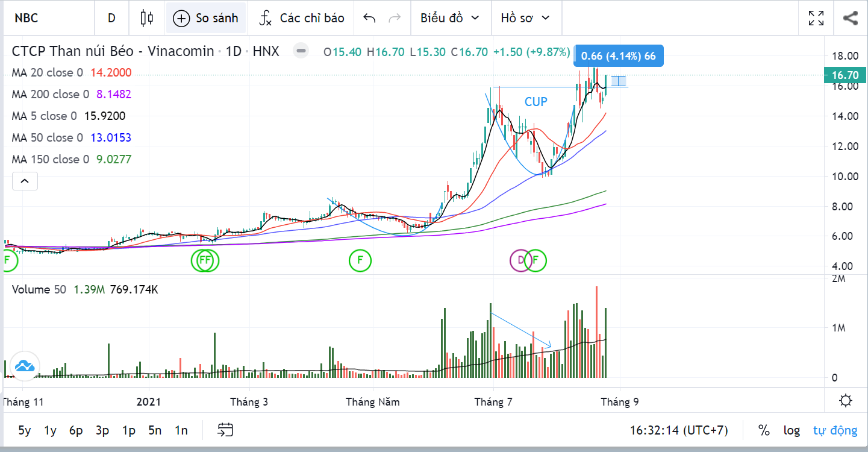Click the redo arrow icon

pos(395,18)
